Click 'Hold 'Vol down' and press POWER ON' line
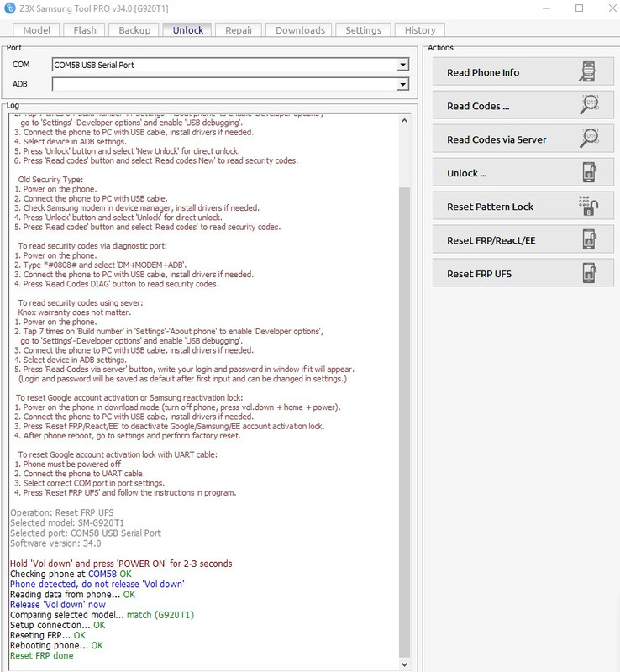Image resolution: width=620 pixels, height=672 pixels. 121,563
